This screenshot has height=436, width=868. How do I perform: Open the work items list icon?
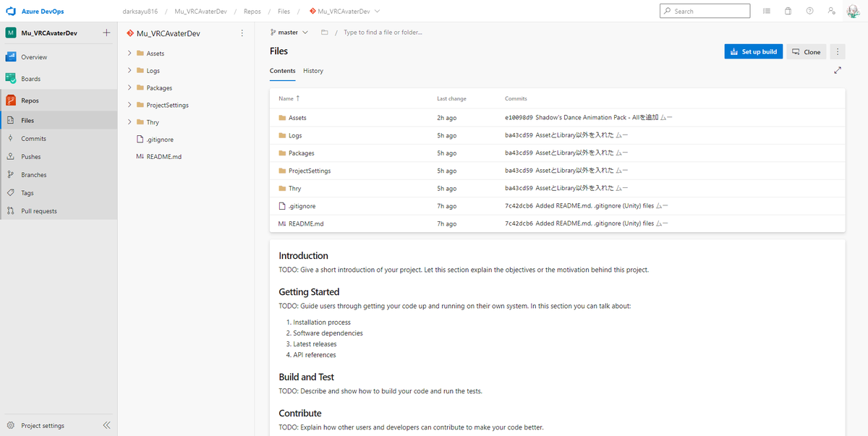point(767,11)
